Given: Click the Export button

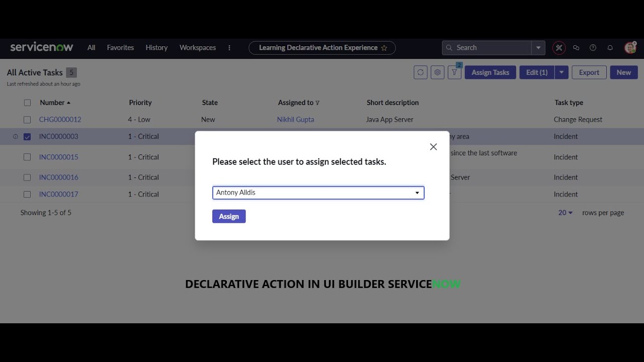Looking at the screenshot, I should click(x=589, y=72).
